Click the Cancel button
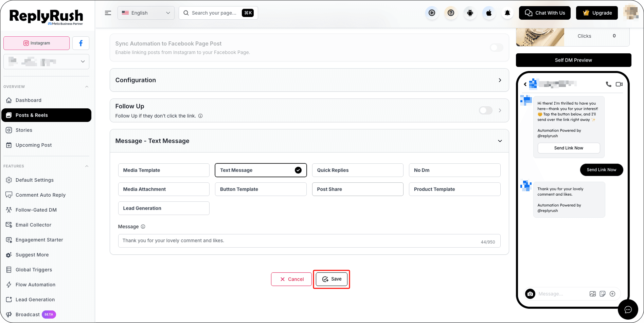Screen dimensions: 644x323 pos(291,279)
